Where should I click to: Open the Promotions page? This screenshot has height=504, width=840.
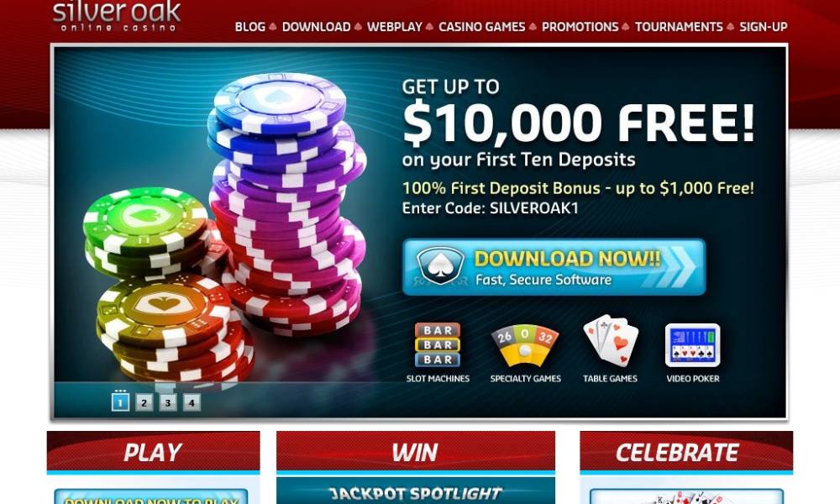click(x=580, y=27)
